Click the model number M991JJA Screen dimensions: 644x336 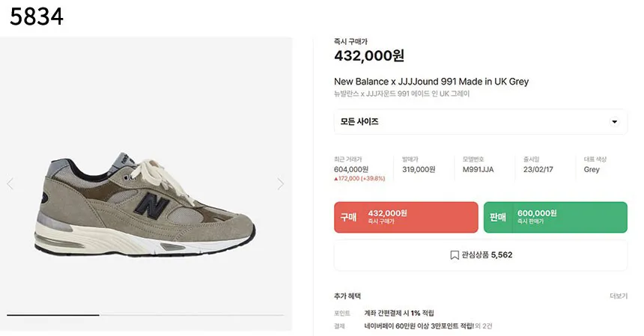477,170
